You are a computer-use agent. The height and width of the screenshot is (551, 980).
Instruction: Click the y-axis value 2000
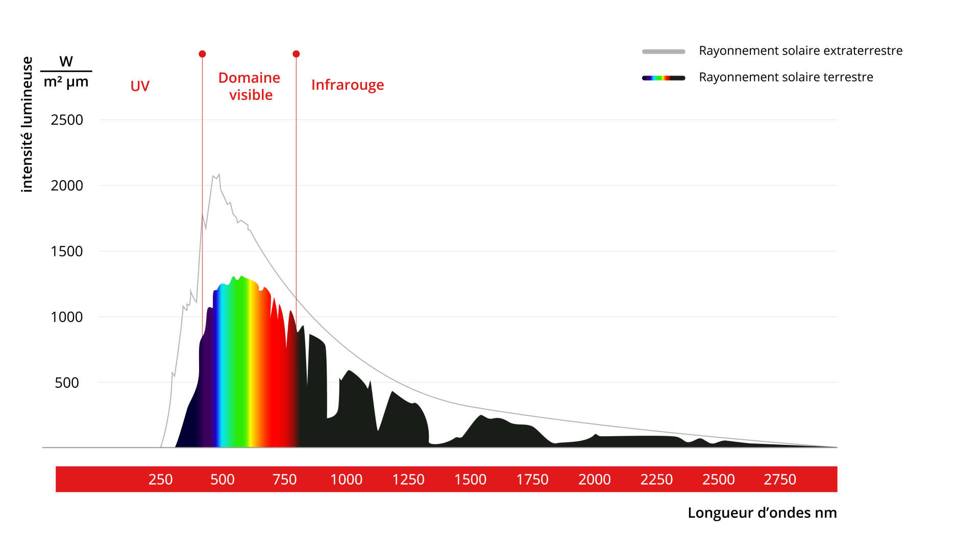pyautogui.click(x=67, y=186)
